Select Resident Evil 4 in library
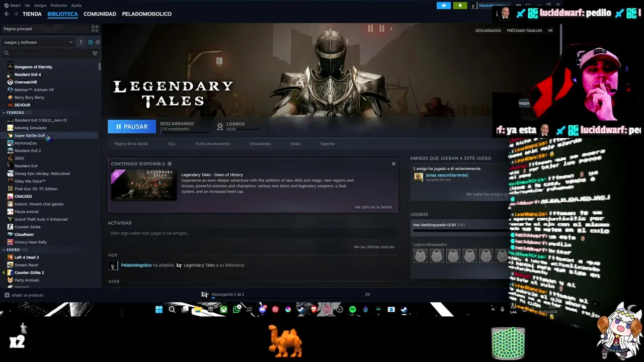Viewport: 644px width, 362px height. point(28,74)
